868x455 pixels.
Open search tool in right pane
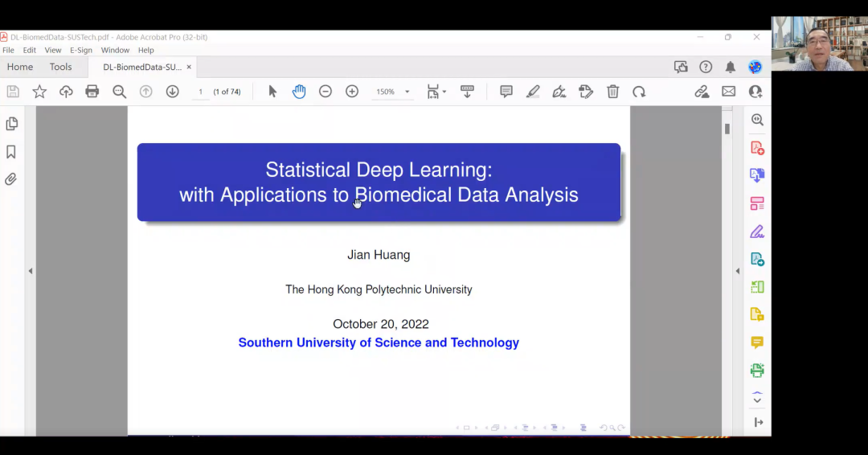757,120
